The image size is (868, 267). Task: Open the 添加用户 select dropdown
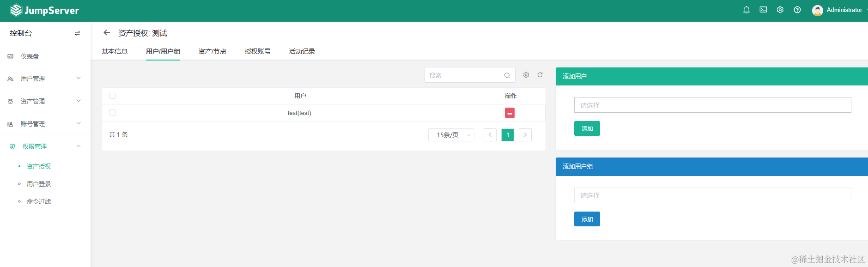712,105
